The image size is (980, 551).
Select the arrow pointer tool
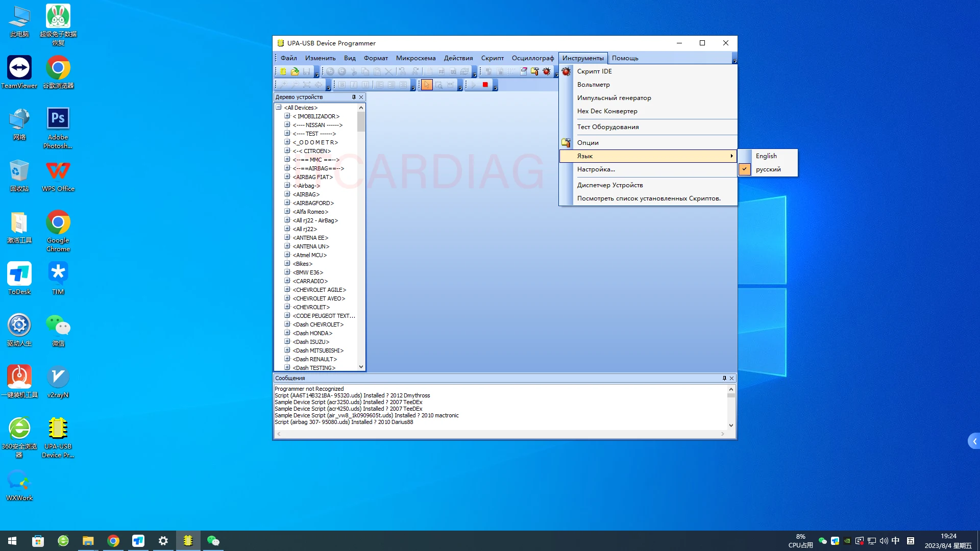(x=427, y=85)
